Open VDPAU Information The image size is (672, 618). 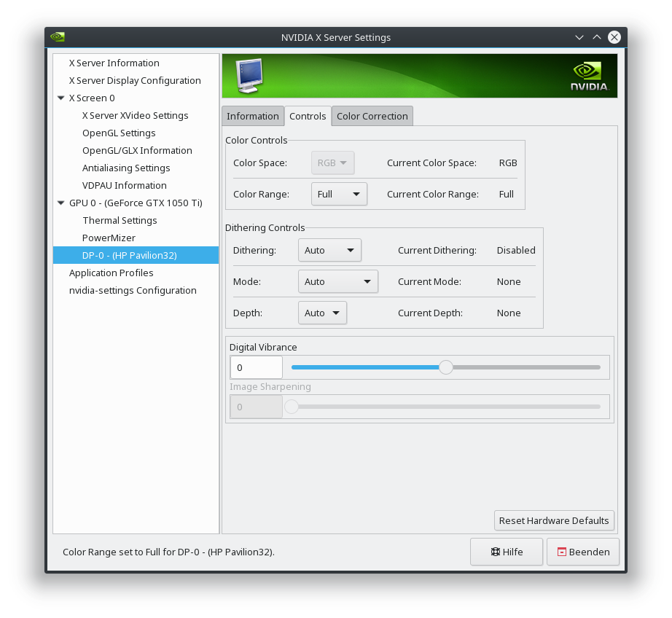(x=136, y=186)
